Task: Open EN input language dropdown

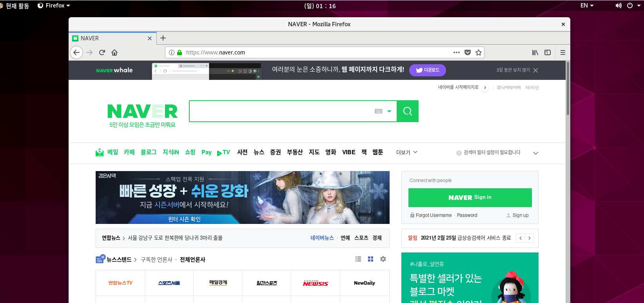Action: pyautogui.click(x=587, y=5)
